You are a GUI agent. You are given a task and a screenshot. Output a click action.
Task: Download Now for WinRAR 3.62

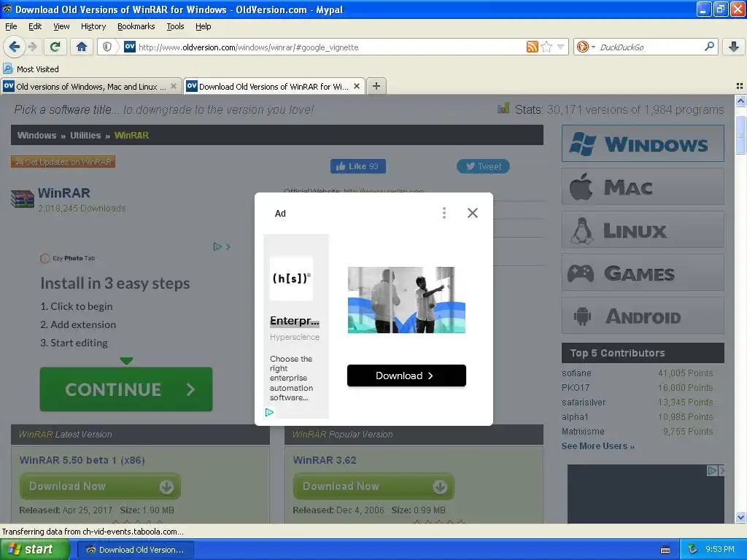373,486
